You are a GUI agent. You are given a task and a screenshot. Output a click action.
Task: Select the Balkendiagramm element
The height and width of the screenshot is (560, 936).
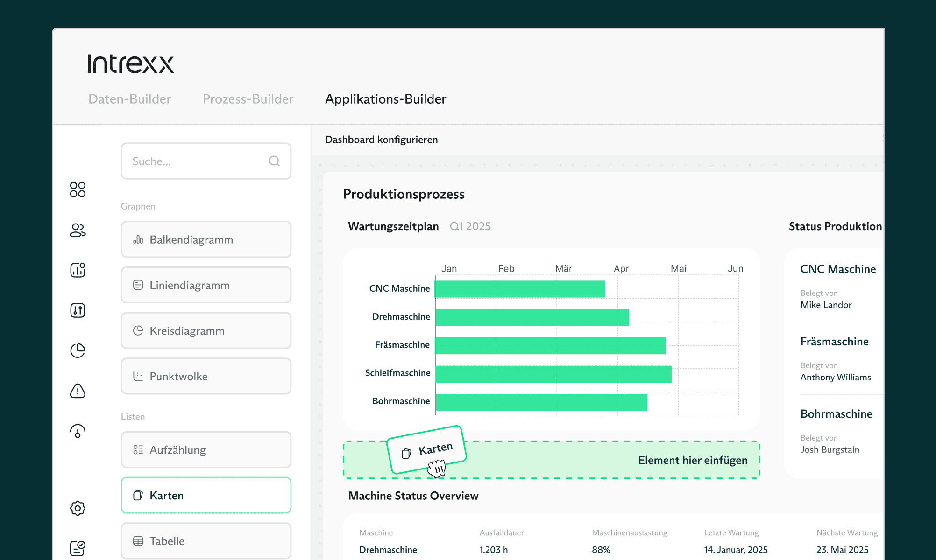click(x=206, y=239)
